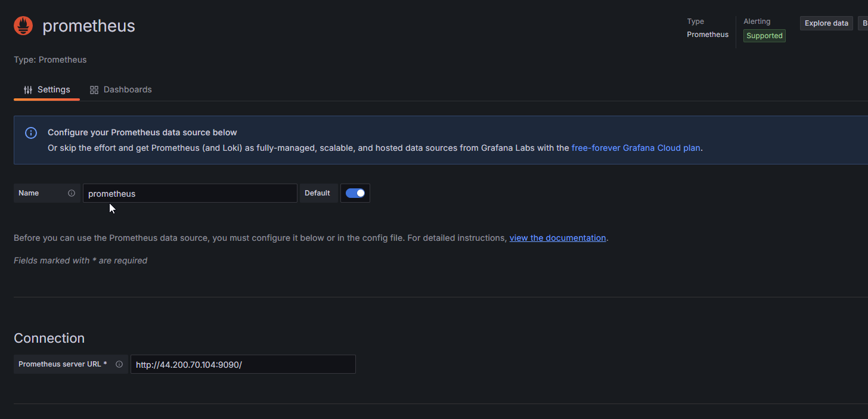868x419 pixels.
Task: Click the sliders icon on the Settings tab
Action: coord(28,89)
